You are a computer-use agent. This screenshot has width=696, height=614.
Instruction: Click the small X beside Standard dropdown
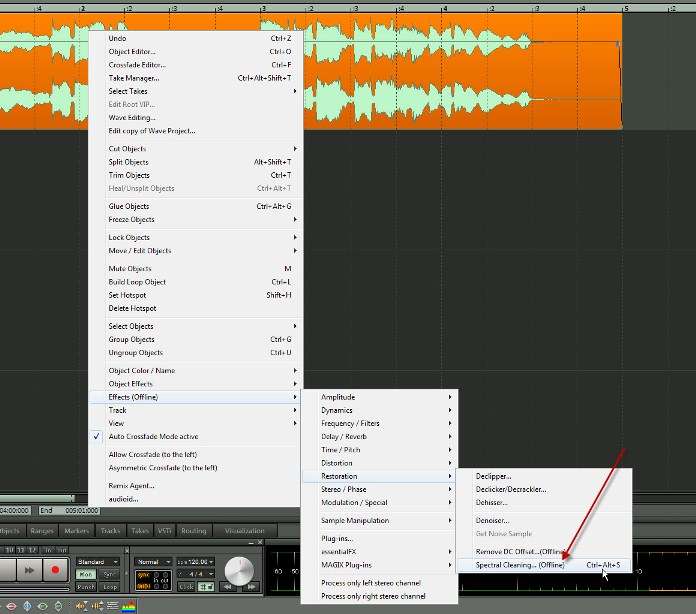coord(127,551)
